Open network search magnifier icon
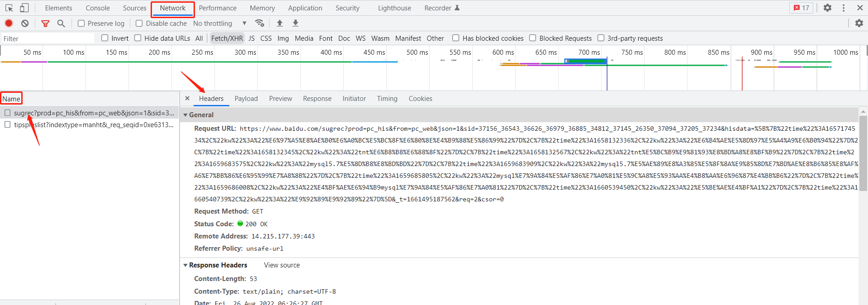The width and height of the screenshot is (868, 305). [61, 23]
